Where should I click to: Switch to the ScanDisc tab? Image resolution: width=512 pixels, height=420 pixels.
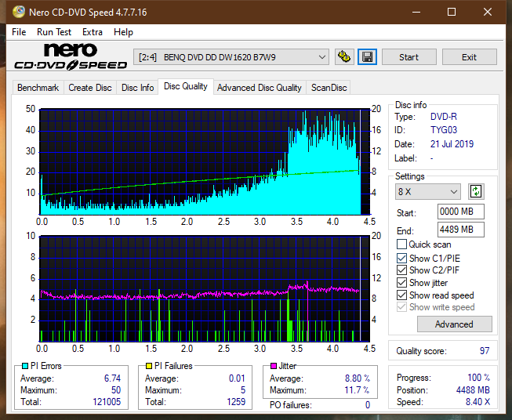coord(329,88)
